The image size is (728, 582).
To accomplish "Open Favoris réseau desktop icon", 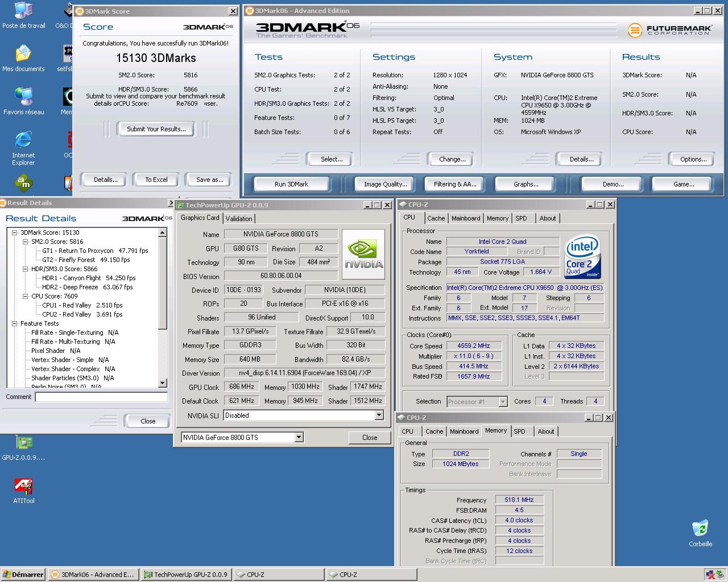I will click(x=23, y=102).
